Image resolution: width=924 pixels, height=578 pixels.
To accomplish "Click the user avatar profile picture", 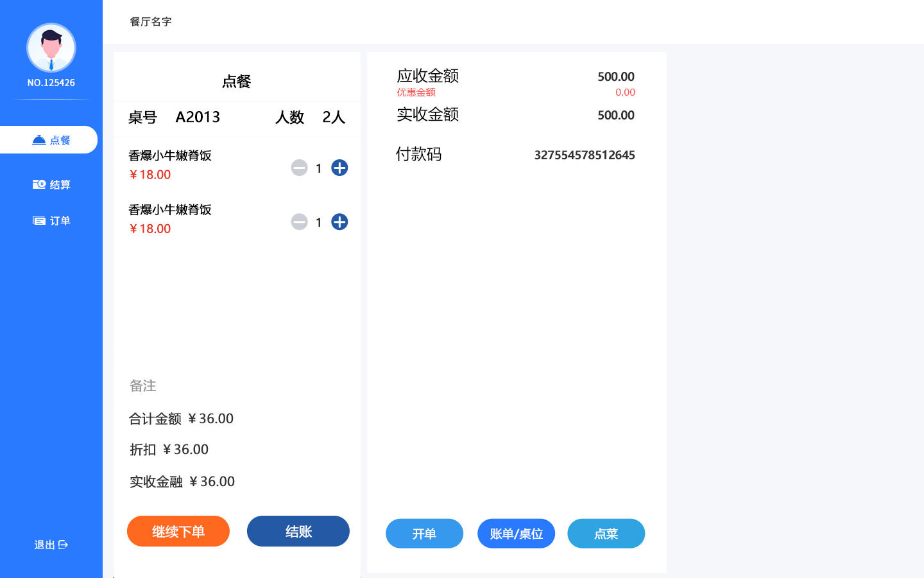I will (x=51, y=48).
